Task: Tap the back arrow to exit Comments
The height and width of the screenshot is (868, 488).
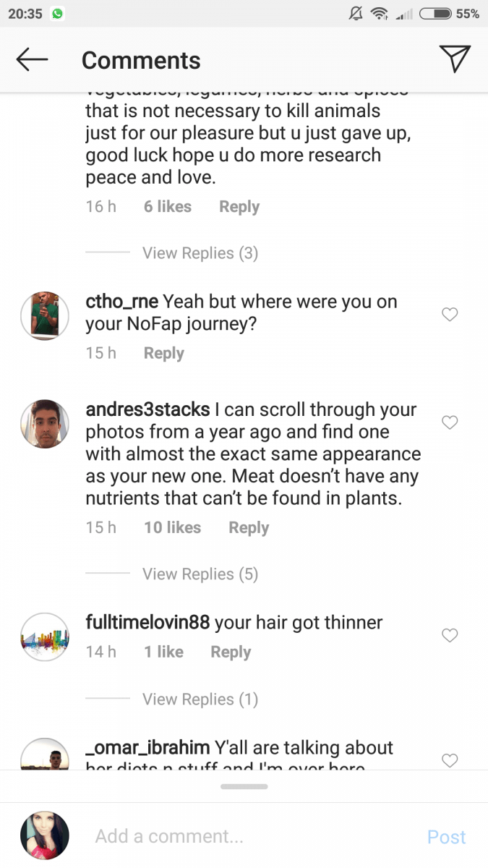Action: click(31, 59)
